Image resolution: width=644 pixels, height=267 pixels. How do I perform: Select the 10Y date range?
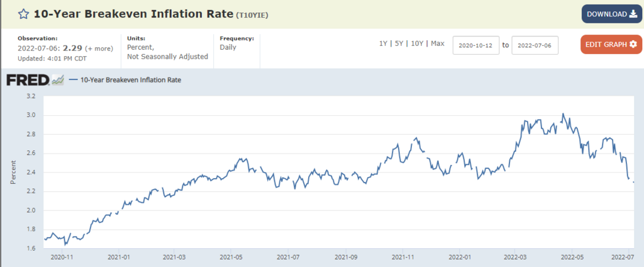click(417, 43)
